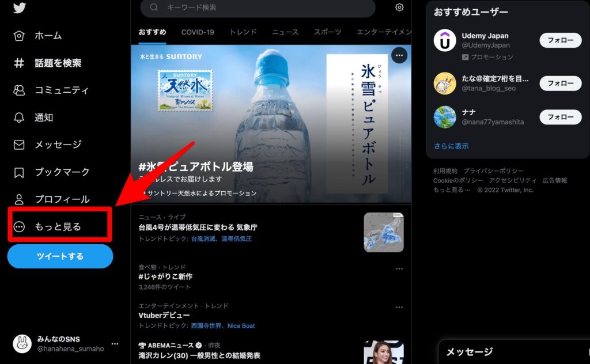Switch to the スポーツ tab
The height and width of the screenshot is (364, 590).
pyautogui.click(x=327, y=32)
